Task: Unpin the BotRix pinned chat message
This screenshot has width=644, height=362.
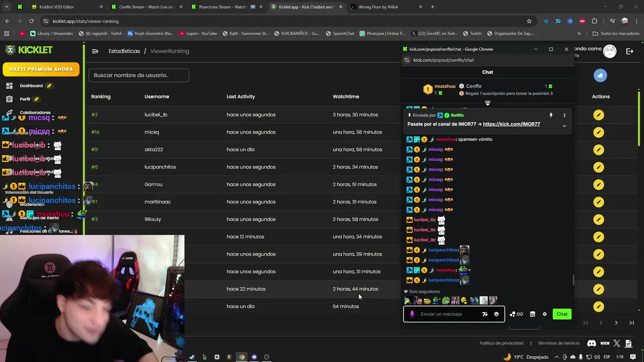Action: [551, 115]
